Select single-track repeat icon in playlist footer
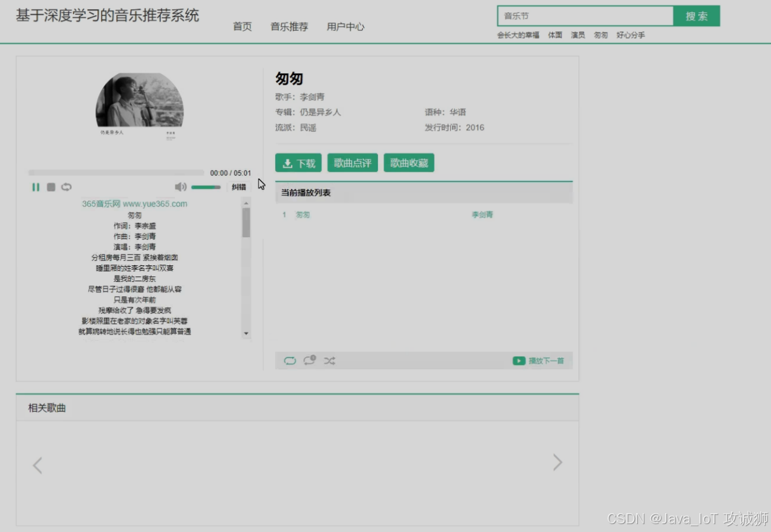 pos(310,360)
